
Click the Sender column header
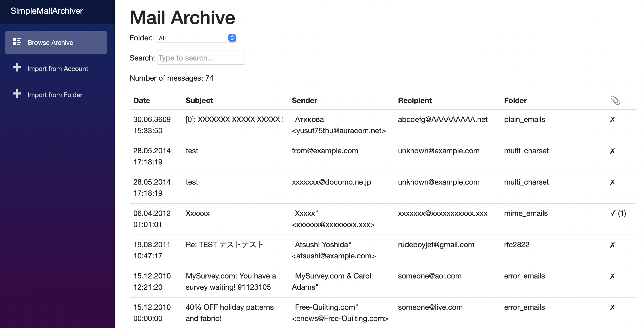tap(304, 100)
